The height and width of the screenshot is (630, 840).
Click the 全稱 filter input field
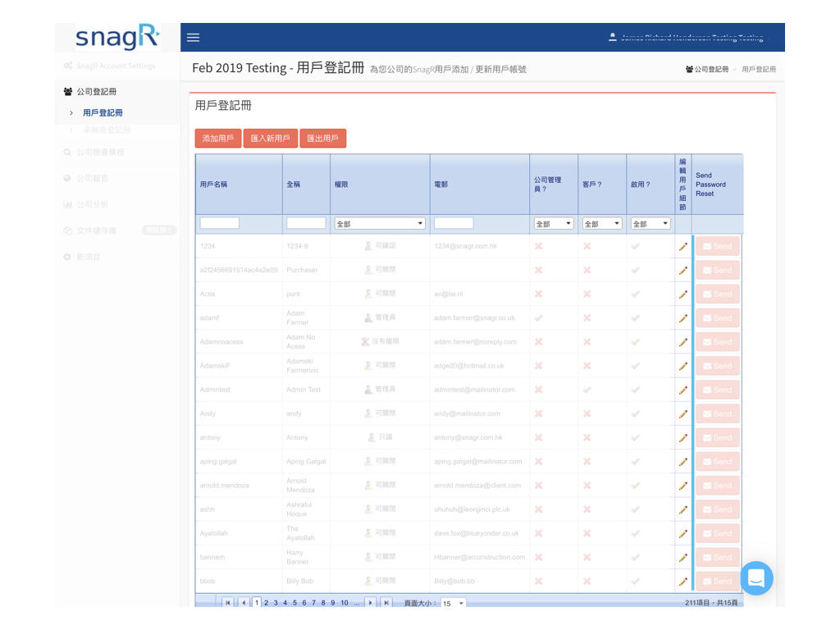point(306,223)
